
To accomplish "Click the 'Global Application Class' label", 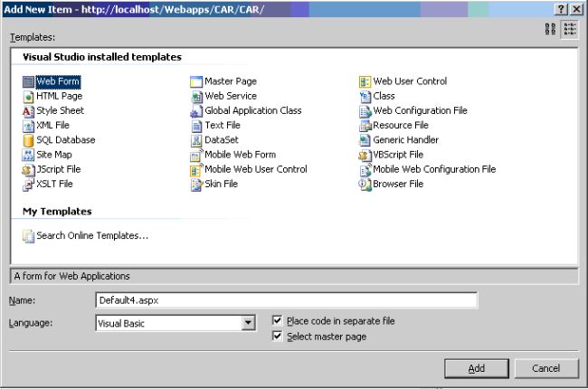I will coord(253,110).
